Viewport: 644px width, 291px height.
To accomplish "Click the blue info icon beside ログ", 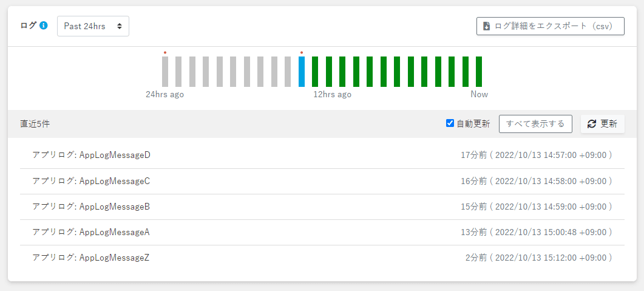I will [x=44, y=26].
